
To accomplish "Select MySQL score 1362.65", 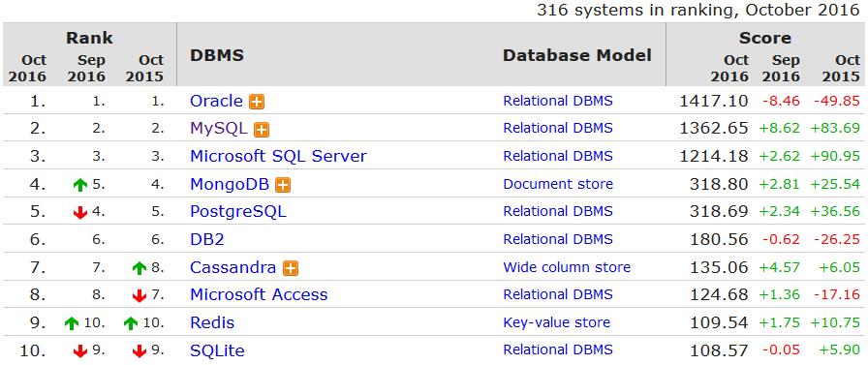I will (714, 130).
